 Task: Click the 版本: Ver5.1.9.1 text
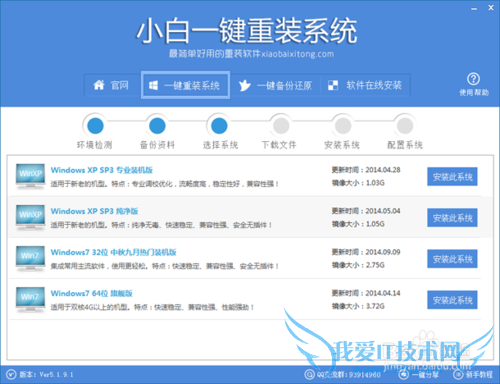point(46,375)
